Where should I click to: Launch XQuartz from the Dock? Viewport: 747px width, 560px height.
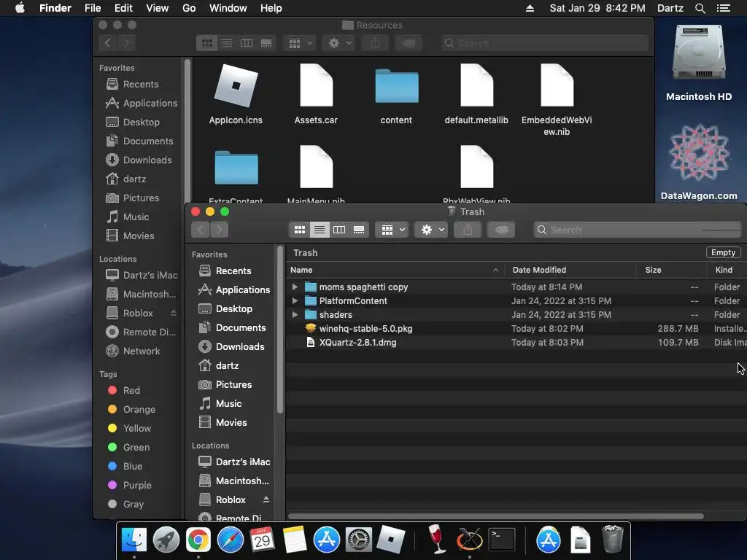[469, 540]
